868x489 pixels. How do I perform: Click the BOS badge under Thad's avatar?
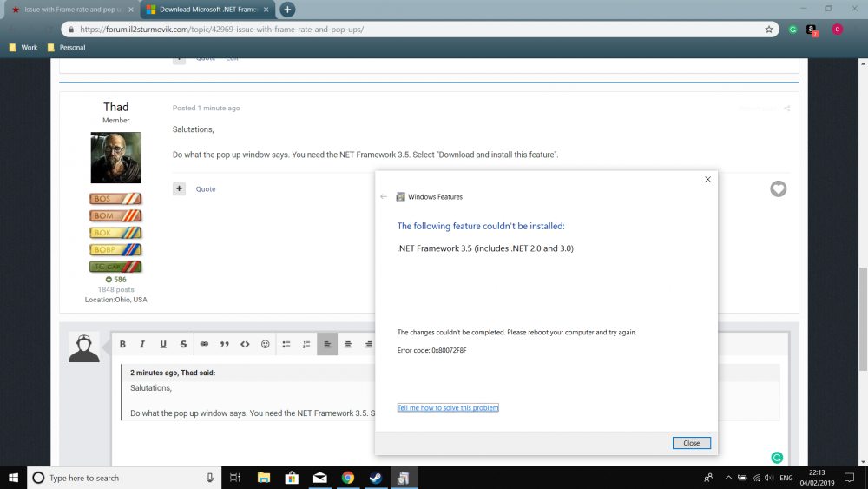click(115, 198)
